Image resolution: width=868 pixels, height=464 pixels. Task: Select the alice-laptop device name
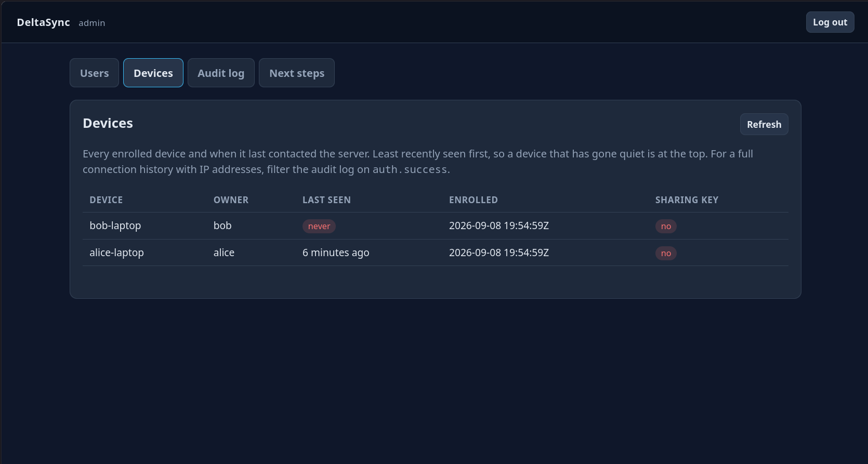116,253
